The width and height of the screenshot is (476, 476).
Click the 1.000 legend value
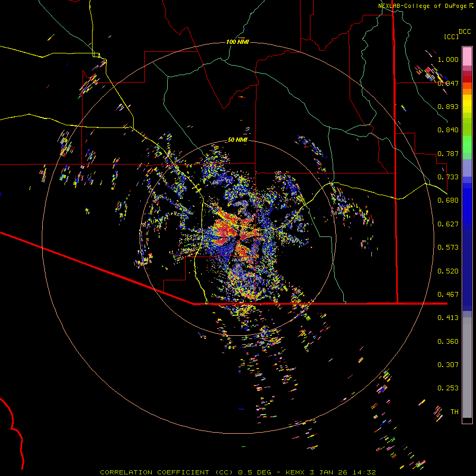point(448,59)
